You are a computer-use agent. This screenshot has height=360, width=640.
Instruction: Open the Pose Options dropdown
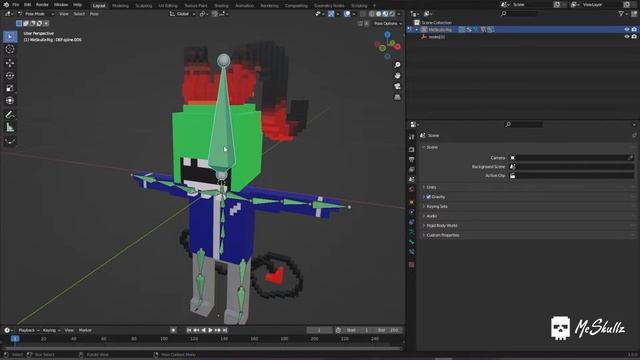point(388,24)
